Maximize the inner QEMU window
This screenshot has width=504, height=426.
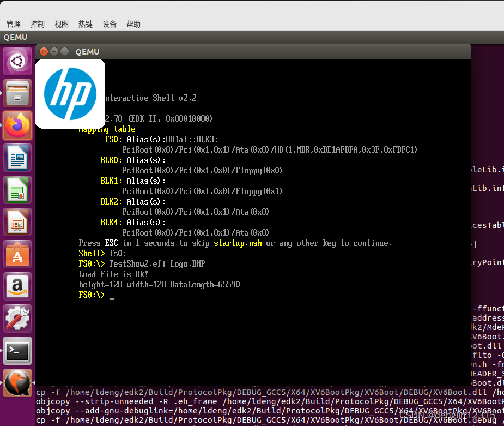(65, 51)
